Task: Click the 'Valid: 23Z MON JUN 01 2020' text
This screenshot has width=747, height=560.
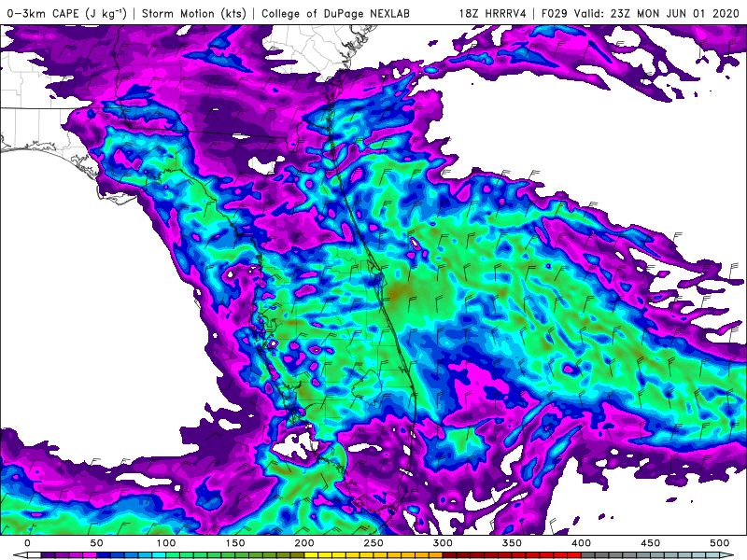Action: coord(656,14)
